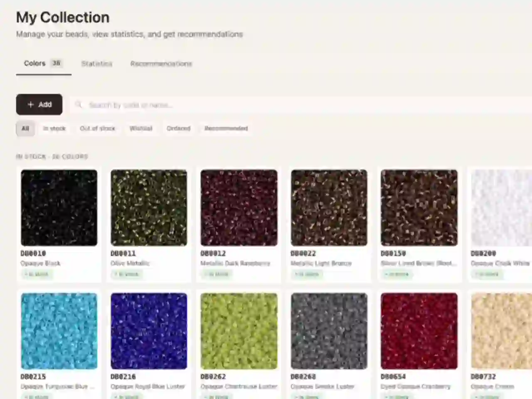Click the plus icon on the Add button
Screen dimensions: 532x399
point(30,104)
